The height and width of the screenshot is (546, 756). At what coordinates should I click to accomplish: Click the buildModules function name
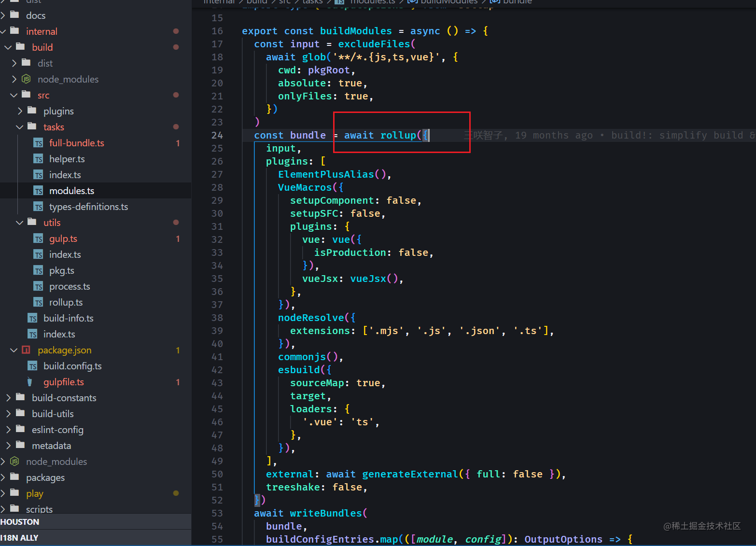click(x=356, y=31)
